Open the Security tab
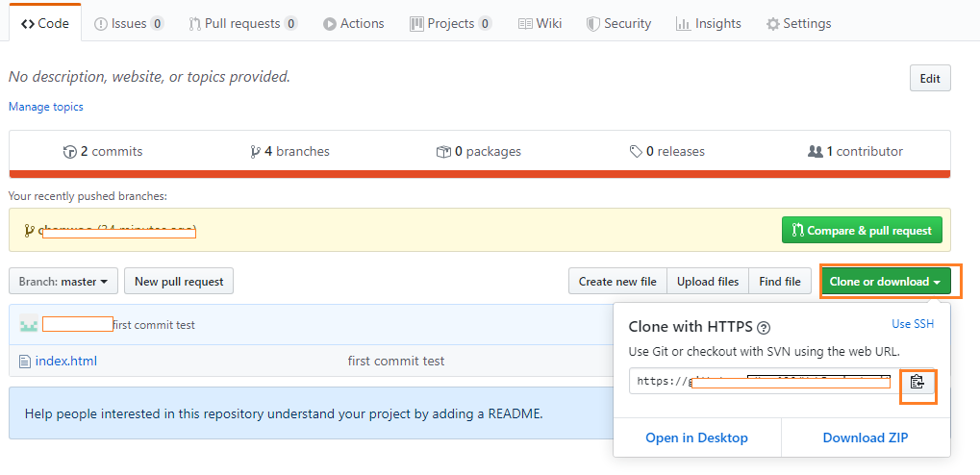Image resolution: width=980 pixels, height=475 pixels. (x=618, y=24)
